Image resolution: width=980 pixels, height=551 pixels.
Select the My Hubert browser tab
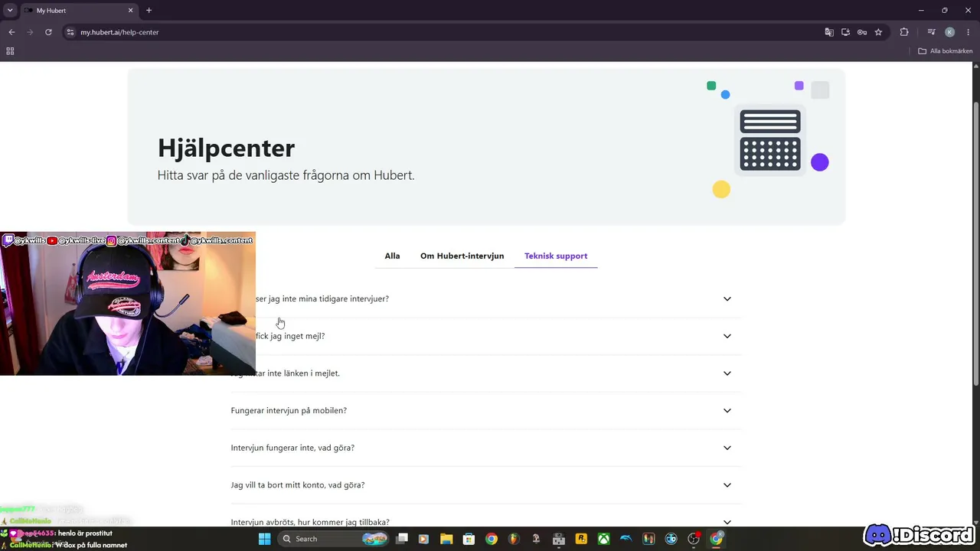(79, 11)
